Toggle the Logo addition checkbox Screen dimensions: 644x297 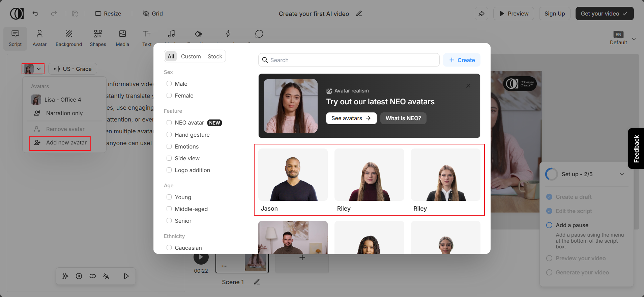coord(169,170)
